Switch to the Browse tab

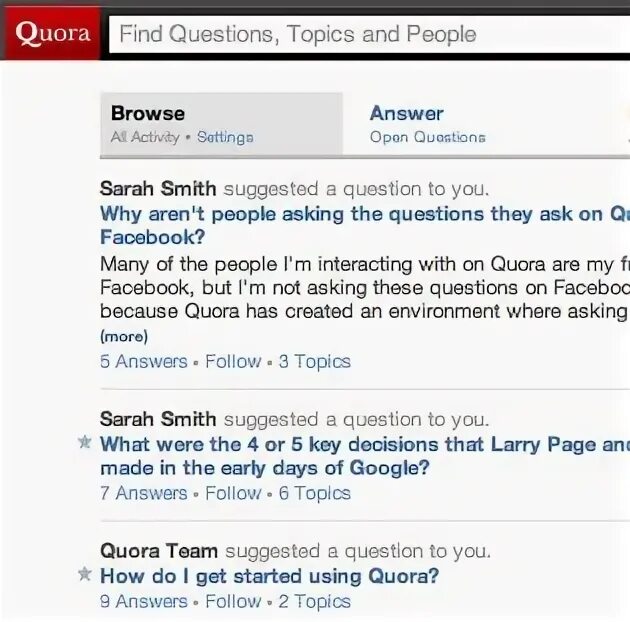click(x=148, y=114)
